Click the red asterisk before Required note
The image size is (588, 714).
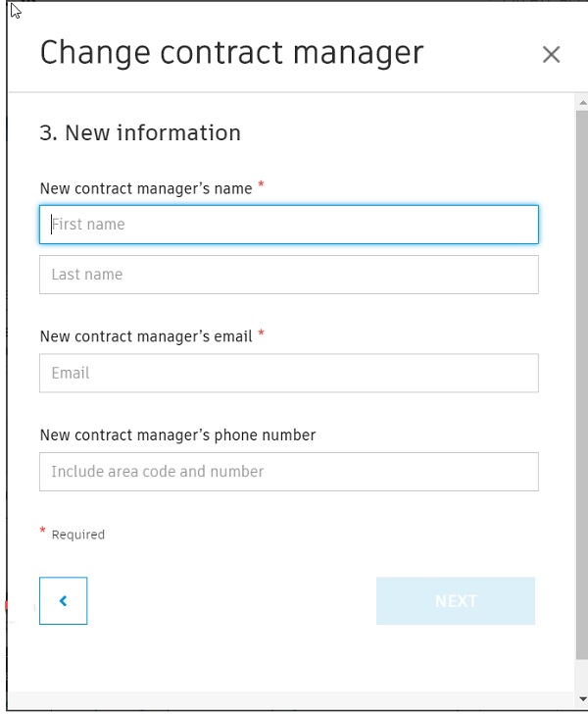(43, 532)
